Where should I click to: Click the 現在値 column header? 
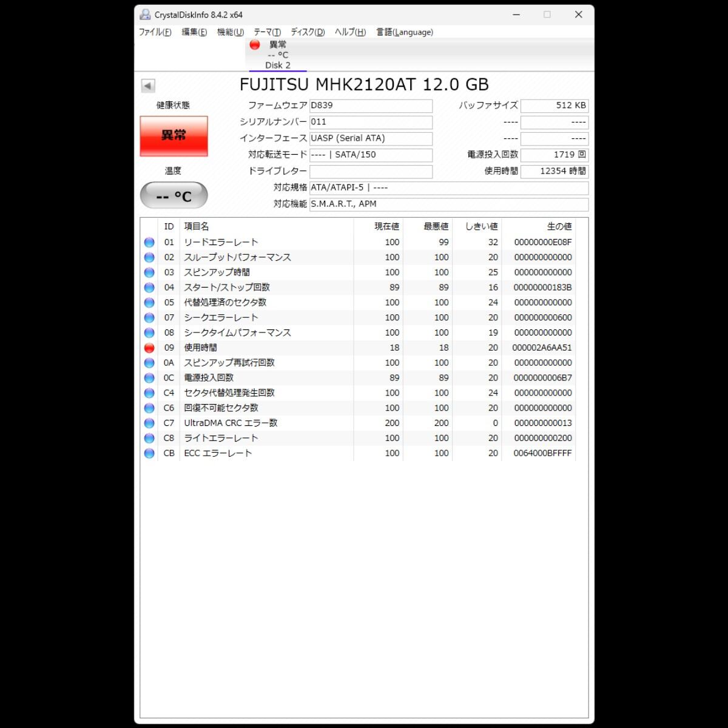(x=379, y=226)
